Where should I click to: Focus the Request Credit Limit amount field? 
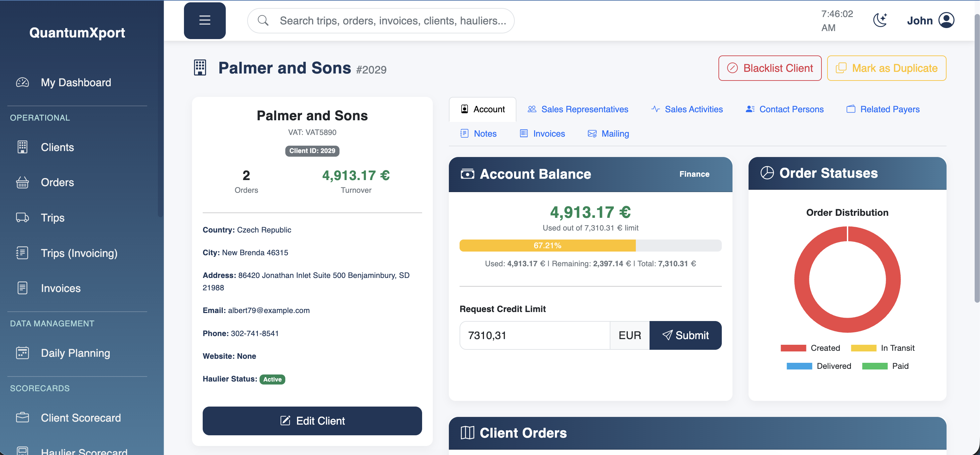[534, 335]
